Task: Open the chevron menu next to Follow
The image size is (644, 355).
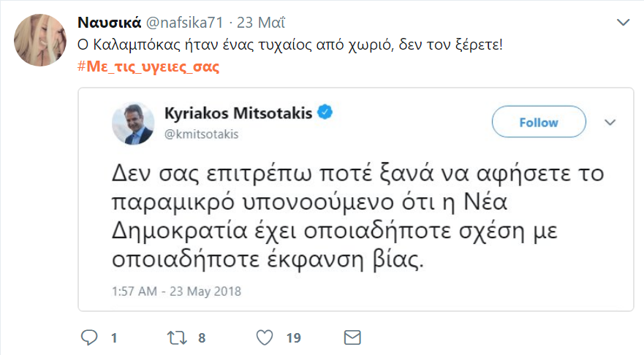Action: coord(610,123)
